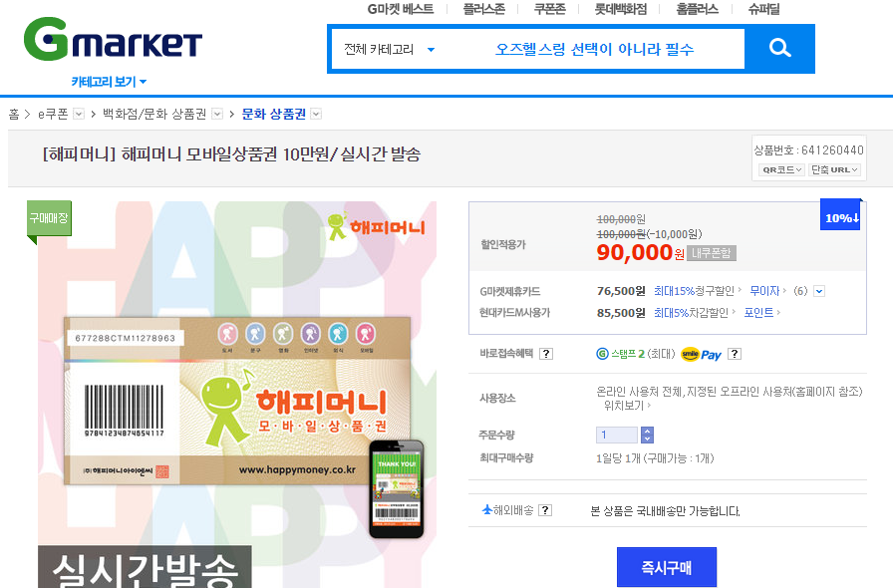
Task: Click the Smile Pay icon
Action: pos(701,355)
